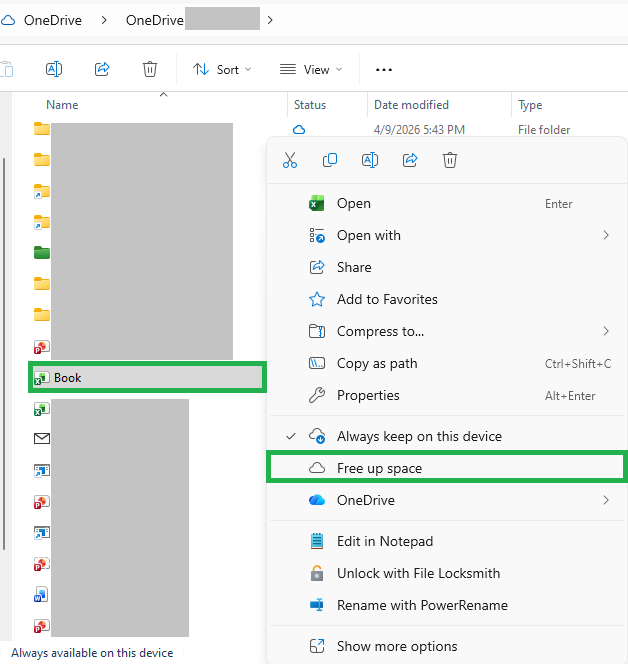Click the Share icon at the context menu top
Image resolution: width=628 pixels, height=664 pixels.
tap(410, 160)
